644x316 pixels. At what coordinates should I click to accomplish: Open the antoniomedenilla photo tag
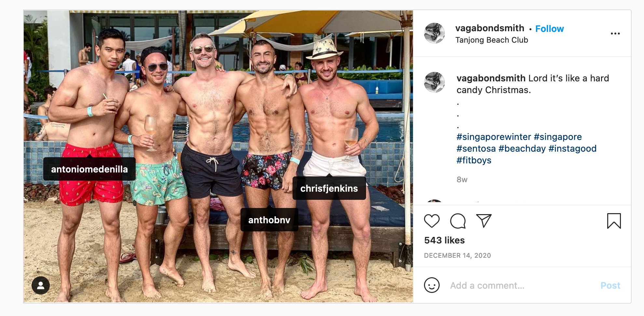[89, 169]
